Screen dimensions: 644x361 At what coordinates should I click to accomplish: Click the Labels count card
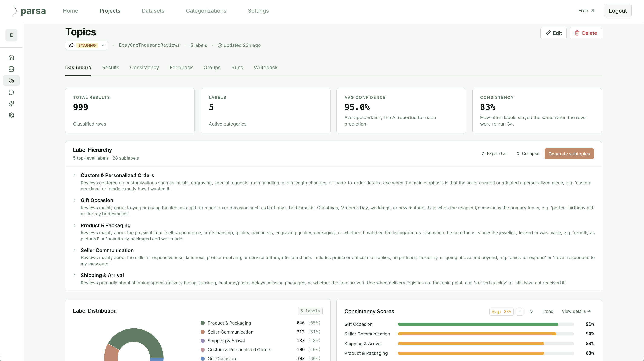pyautogui.click(x=266, y=111)
